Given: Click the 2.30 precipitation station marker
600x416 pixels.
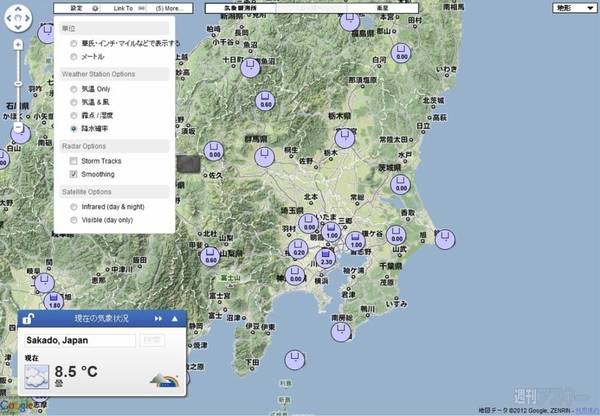Looking at the screenshot, I should click(x=328, y=258).
